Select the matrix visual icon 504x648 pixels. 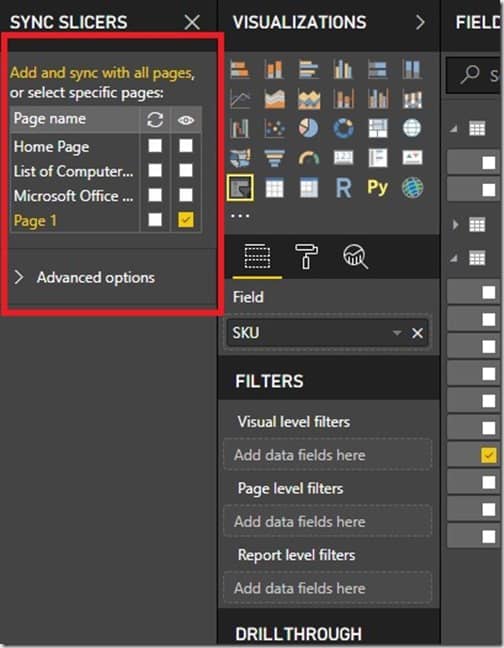(309, 188)
